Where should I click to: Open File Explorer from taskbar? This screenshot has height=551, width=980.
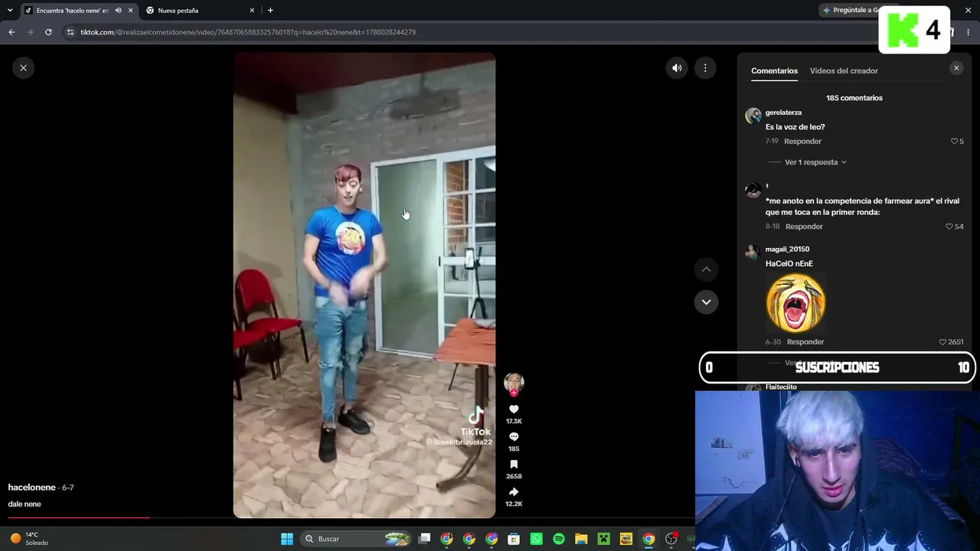pos(581,539)
